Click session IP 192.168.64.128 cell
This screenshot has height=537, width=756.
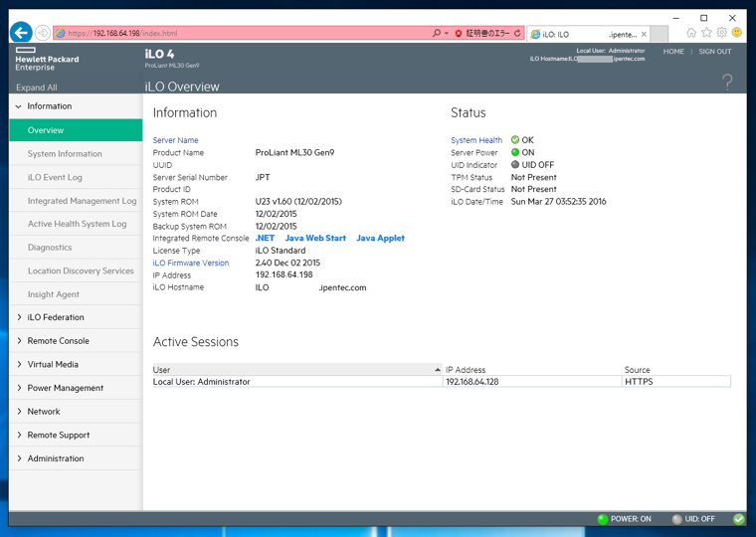tap(532, 382)
